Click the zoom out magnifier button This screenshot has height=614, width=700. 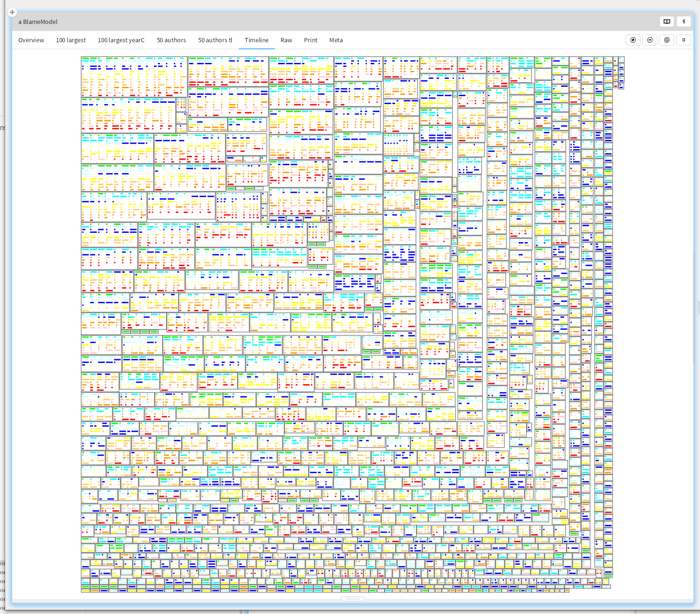[x=650, y=40]
